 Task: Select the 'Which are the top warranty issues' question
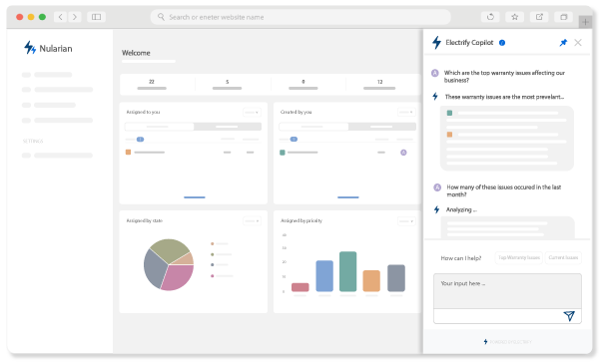(x=504, y=77)
